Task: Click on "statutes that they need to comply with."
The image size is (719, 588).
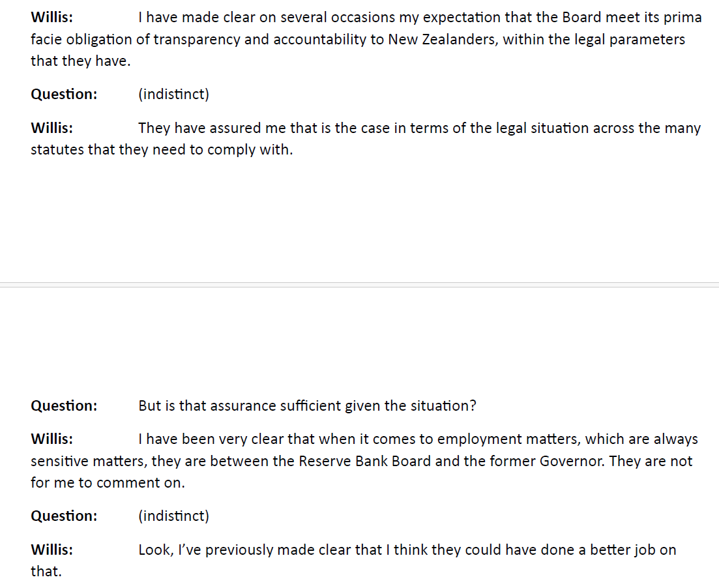Action: [162, 150]
